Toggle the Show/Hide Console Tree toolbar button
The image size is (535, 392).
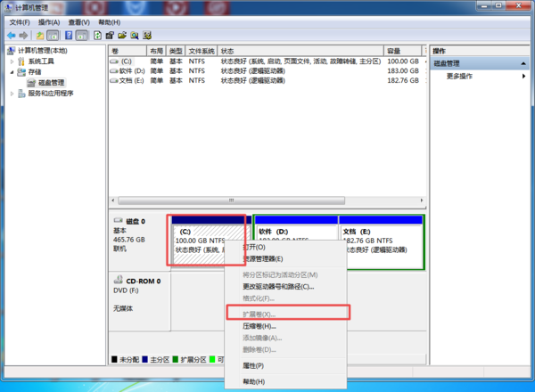(53, 35)
